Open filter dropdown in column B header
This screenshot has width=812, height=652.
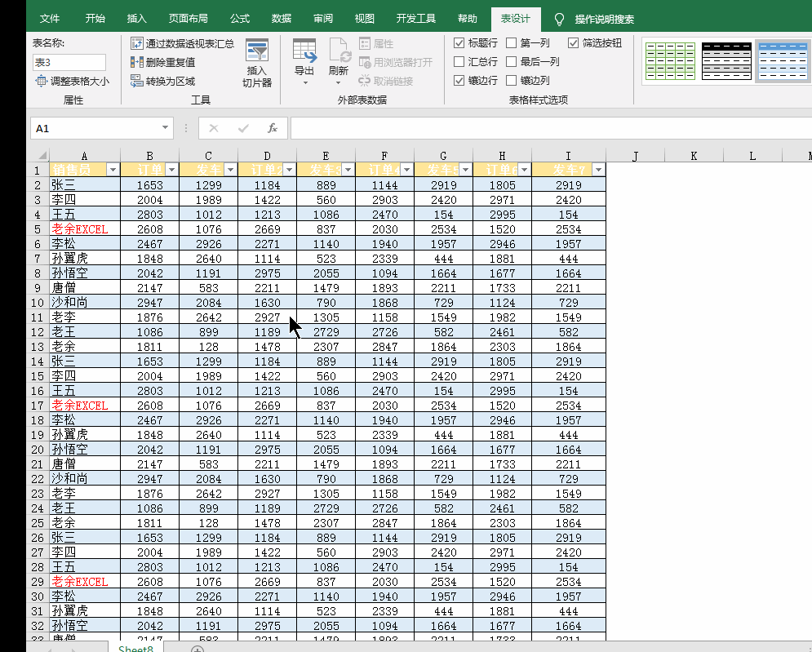pyautogui.click(x=171, y=170)
